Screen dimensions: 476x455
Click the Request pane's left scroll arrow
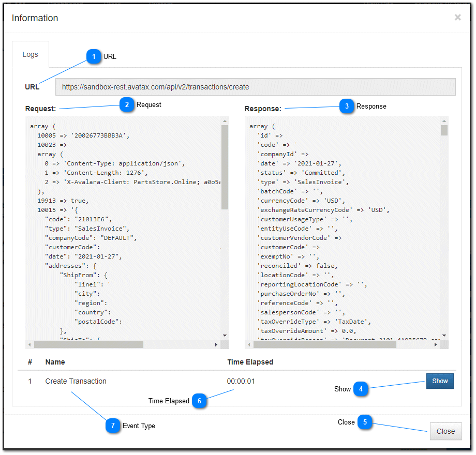point(29,344)
